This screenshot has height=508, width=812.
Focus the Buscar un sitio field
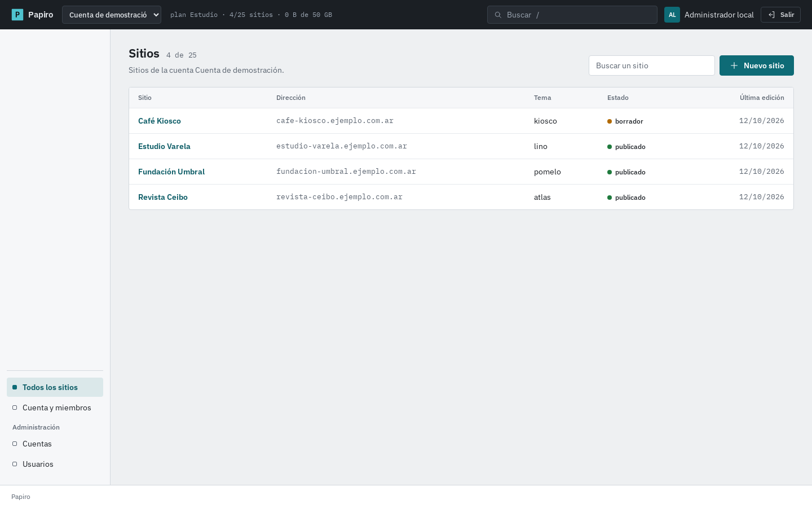coord(652,65)
